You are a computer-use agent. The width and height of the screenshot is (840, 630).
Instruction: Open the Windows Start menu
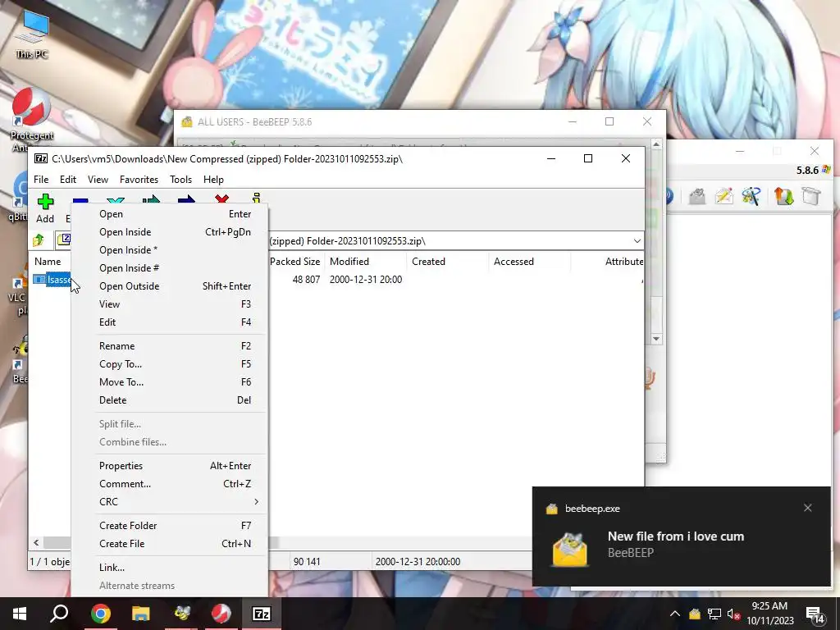tap(20, 614)
